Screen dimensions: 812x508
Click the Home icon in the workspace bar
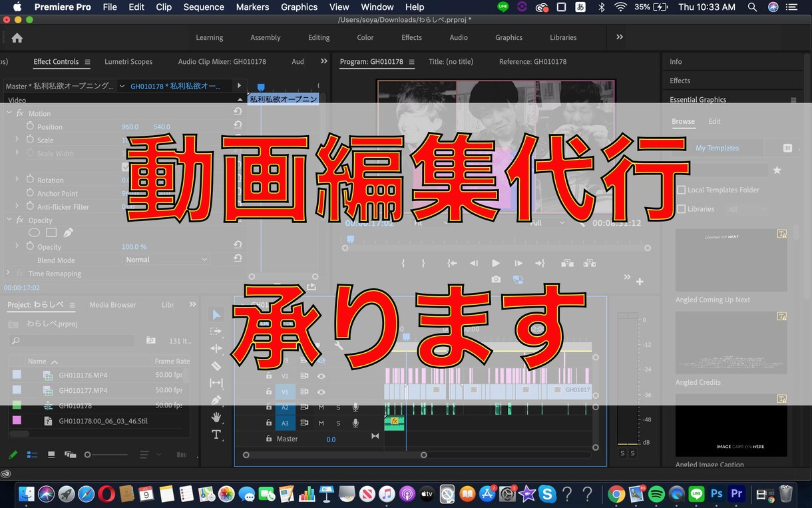pyautogui.click(x=17, y=37)
